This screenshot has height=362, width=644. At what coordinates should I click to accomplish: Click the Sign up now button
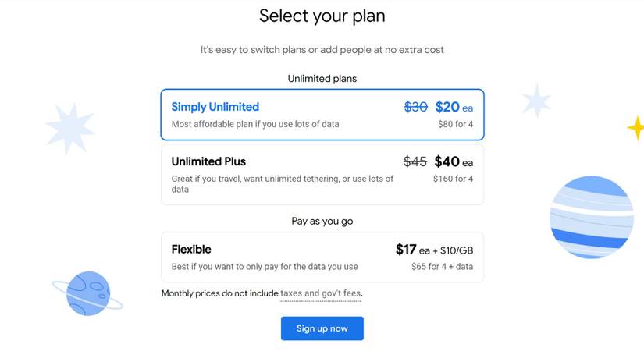tap(322, 328)
